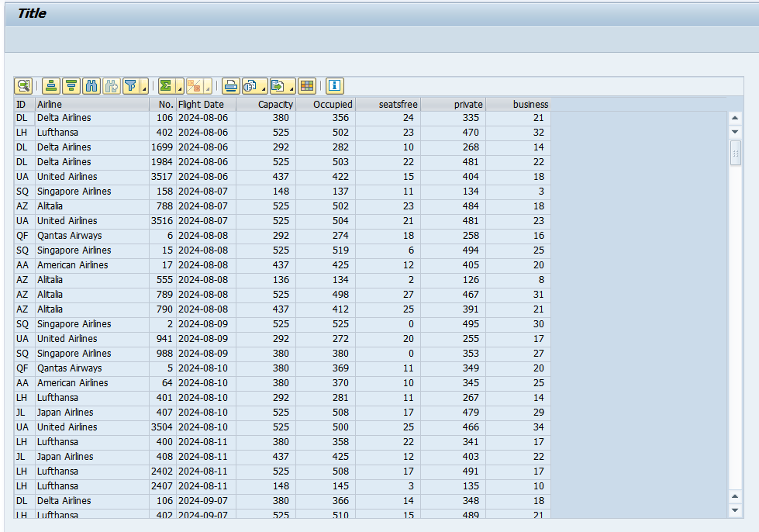The height and width of the screenshot is (532, 759).
Task: Click flight number 1699 cell
Action: 163,147
